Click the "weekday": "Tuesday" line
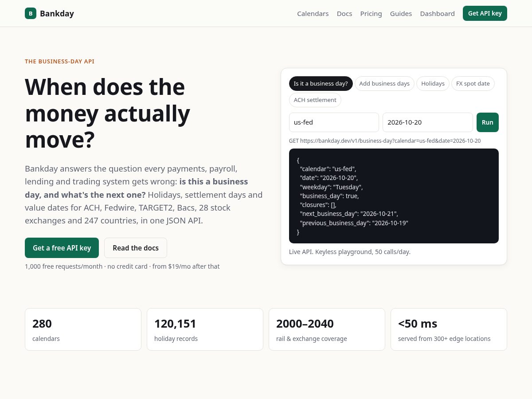 (x=331, y=187)
